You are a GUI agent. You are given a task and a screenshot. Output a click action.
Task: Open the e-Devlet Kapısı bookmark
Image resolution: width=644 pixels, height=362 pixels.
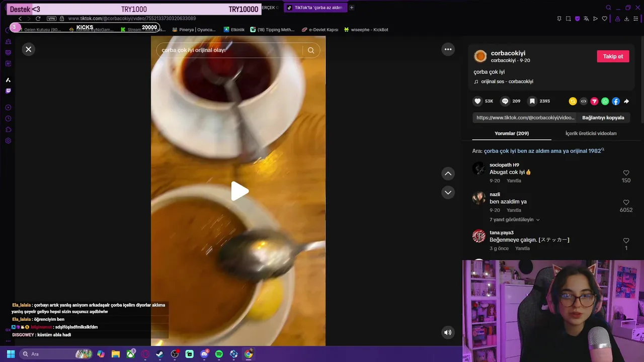320,30
